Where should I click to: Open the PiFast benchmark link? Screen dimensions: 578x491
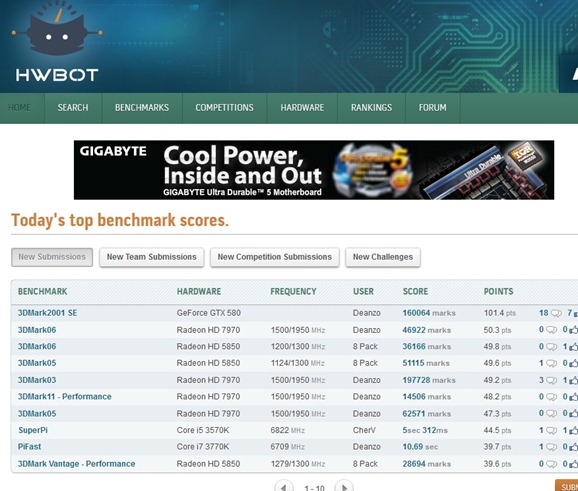(29, 447)
